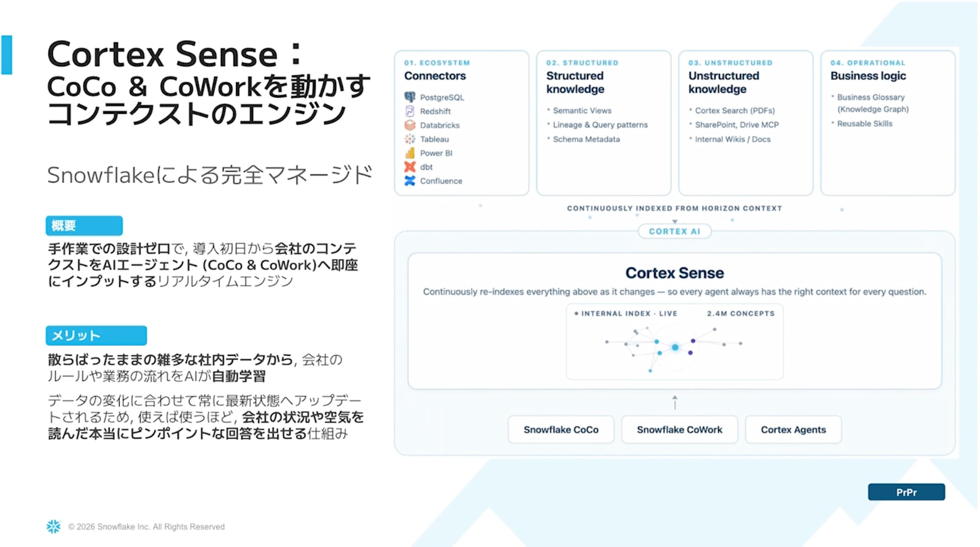Click the Snowflake CoCo box
This screenshot has width=980, height=547.
561,430
